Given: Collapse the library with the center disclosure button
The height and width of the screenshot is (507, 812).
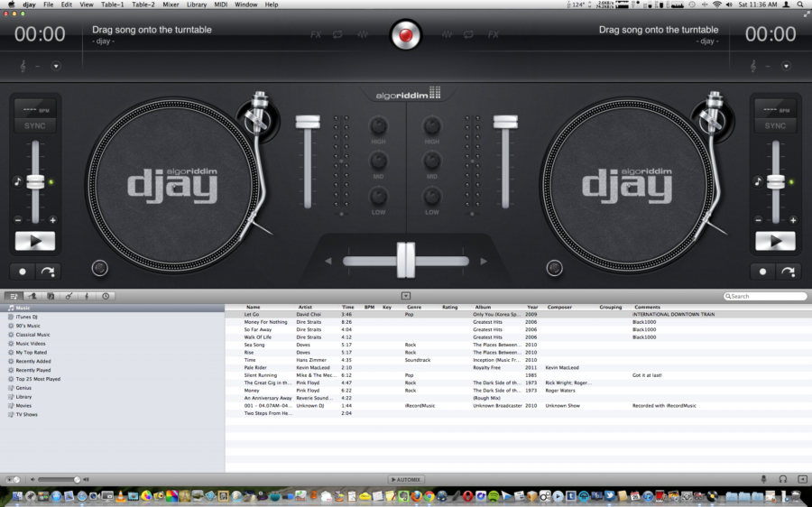Looking at the screenshot, I should 406,296.
